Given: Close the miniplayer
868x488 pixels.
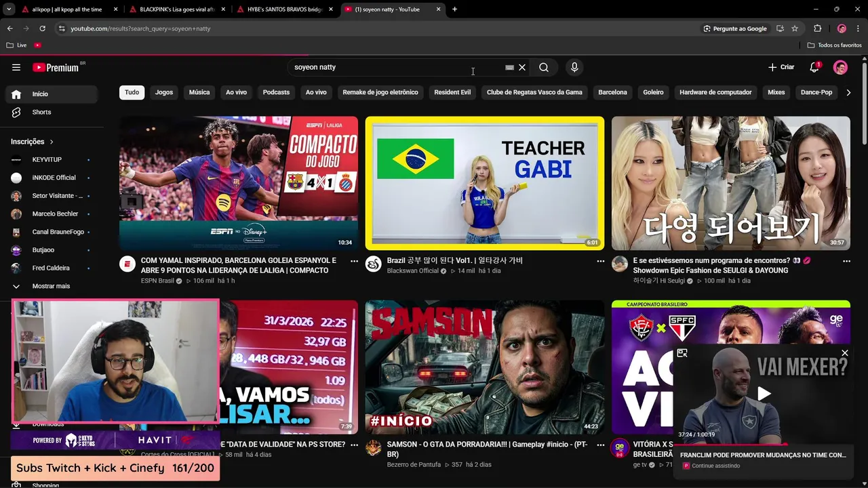Looking at the screenshot, I should click(x=844, y=353).
